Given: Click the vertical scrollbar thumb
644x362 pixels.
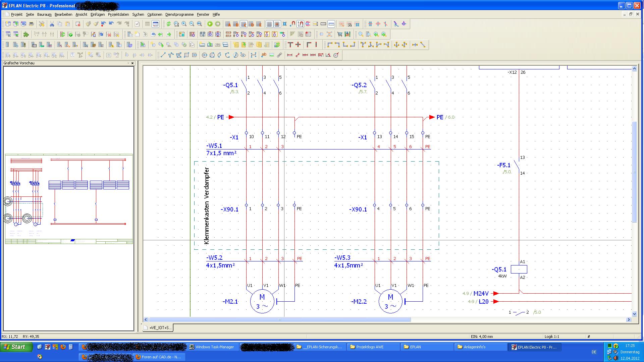Looking at the screenshot, I should [634, 172].
